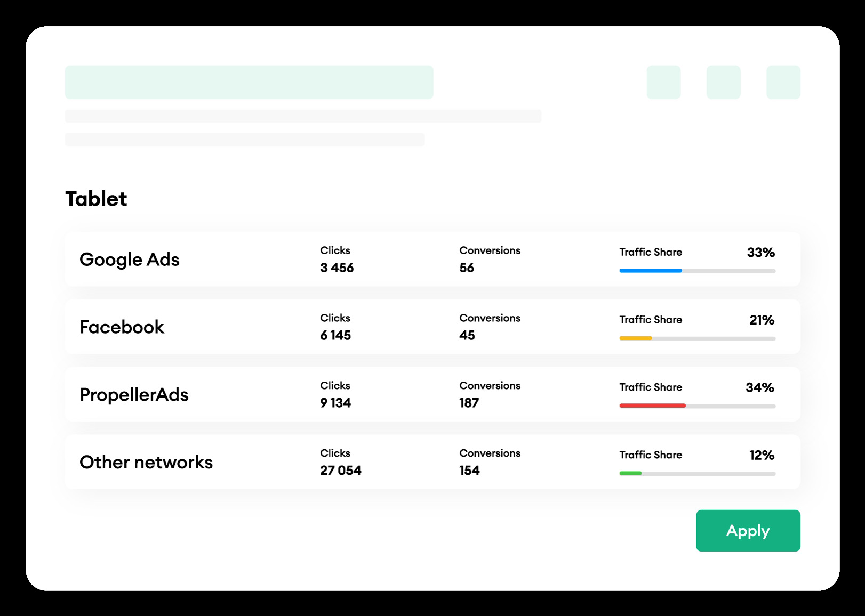
Task: Click PropellerAds conversions value 187
Action: 469,403
